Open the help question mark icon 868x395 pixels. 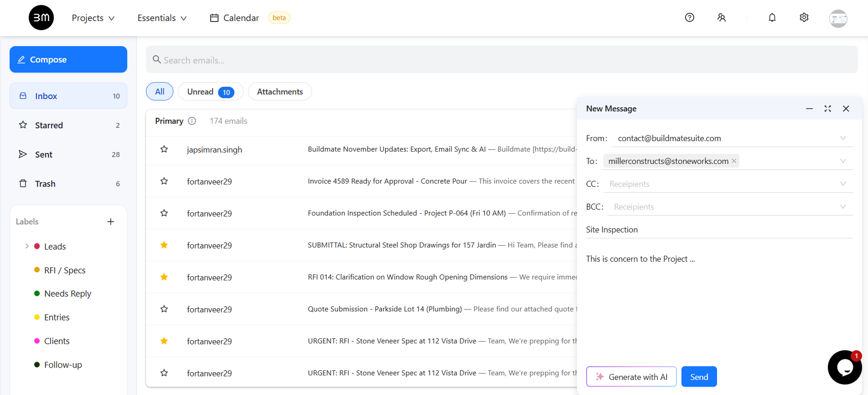point(690,17)
